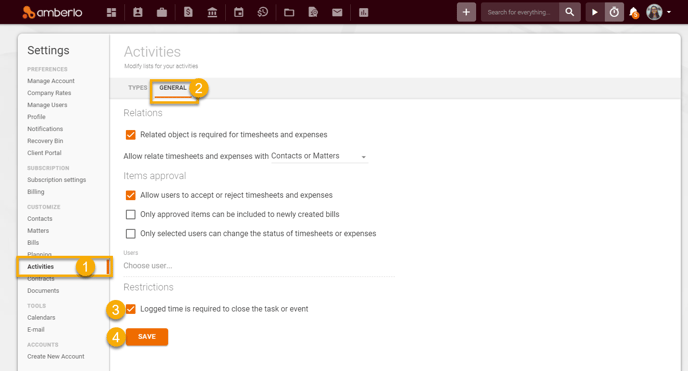Viewport: 688px width, 371px height.
Task: Open Subscription settings
Action: click(57, 180)
